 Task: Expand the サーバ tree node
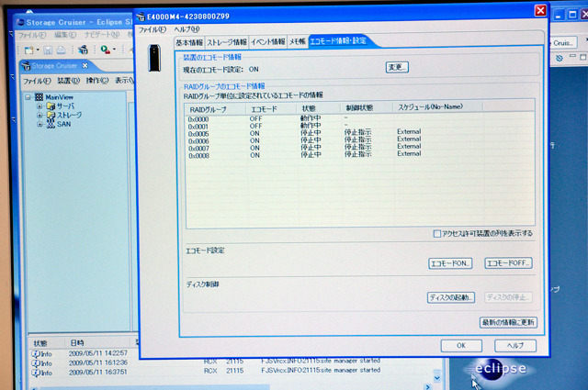(x=39, y=106)
